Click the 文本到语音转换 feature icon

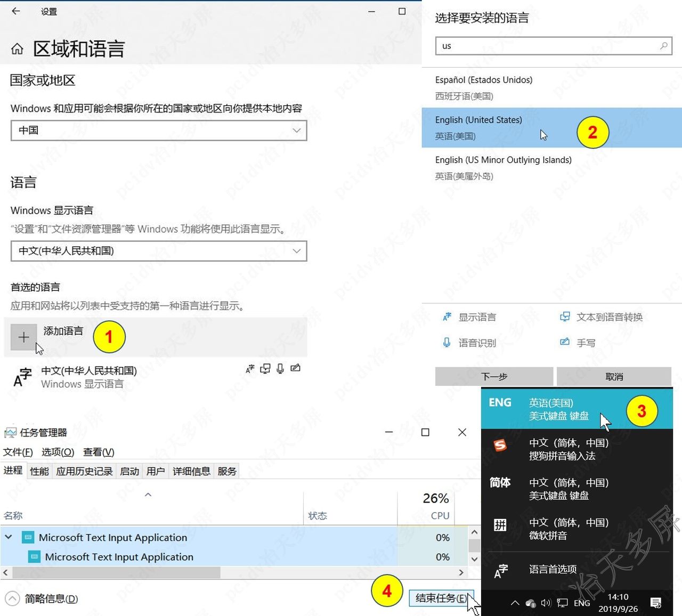click(x=565, y=317)
